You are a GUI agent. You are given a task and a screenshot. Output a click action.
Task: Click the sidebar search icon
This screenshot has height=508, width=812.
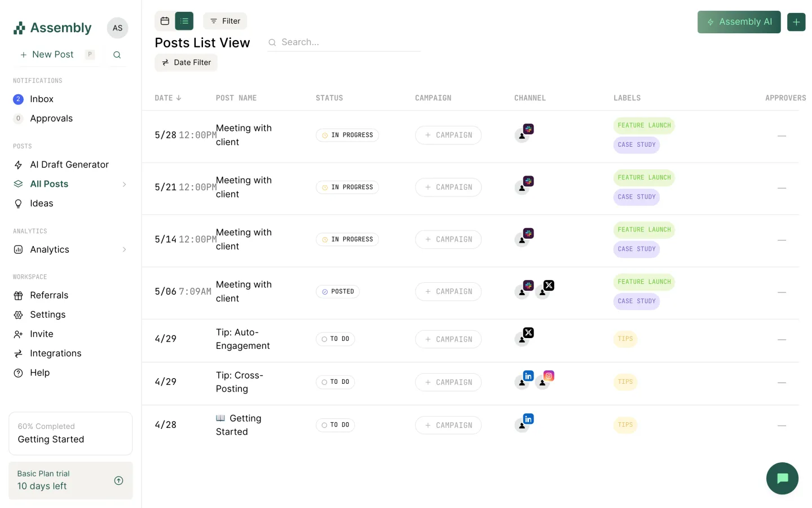pyautogui.click(x=117, y=55)
